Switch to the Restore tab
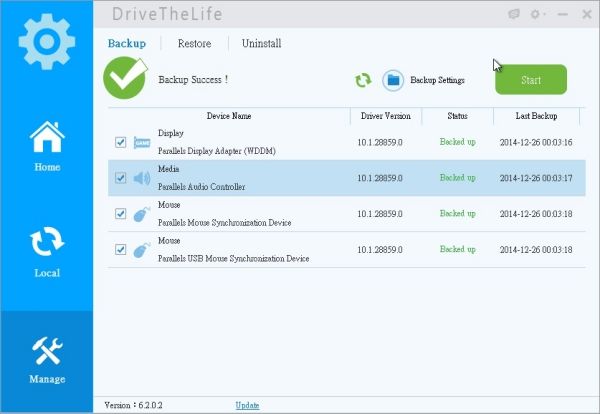 (x=194, y=43)
